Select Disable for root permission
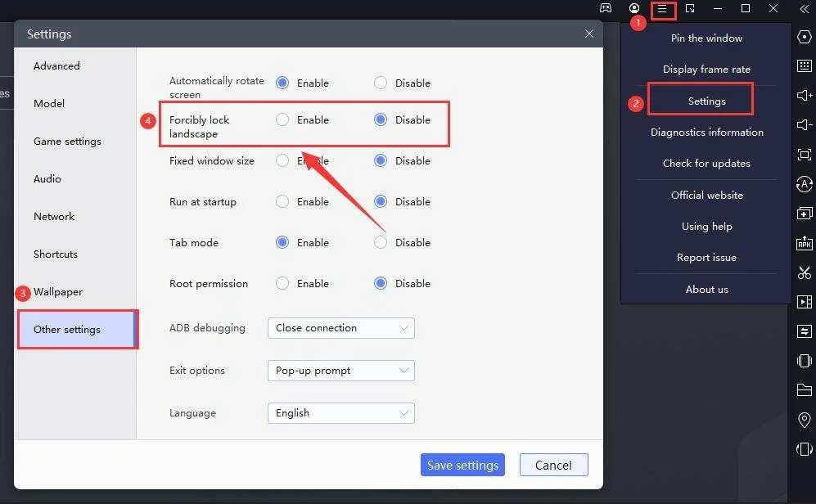The height and width of the screenshot is (504, 816). pos(381,283)
